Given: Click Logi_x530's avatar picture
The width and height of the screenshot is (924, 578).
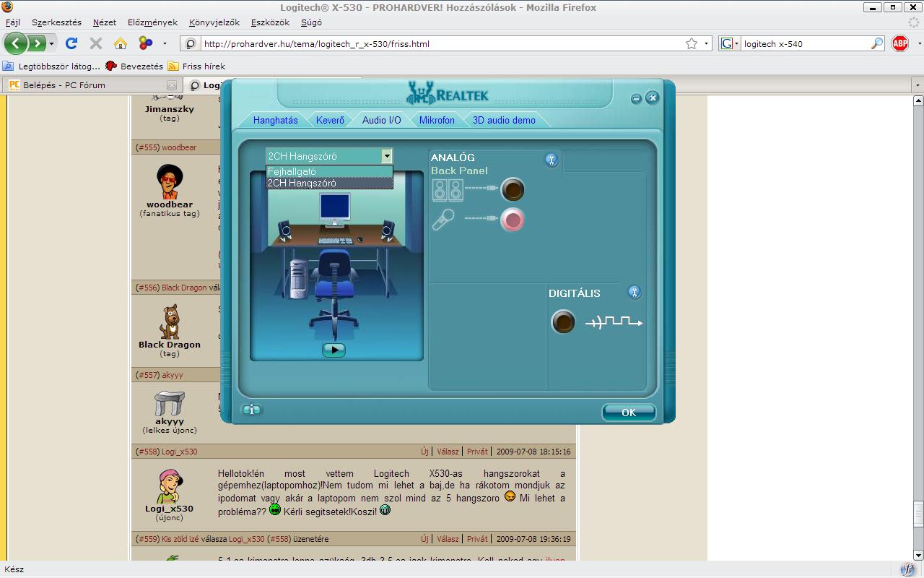Looking at the screenshot, I should [170, 486].
